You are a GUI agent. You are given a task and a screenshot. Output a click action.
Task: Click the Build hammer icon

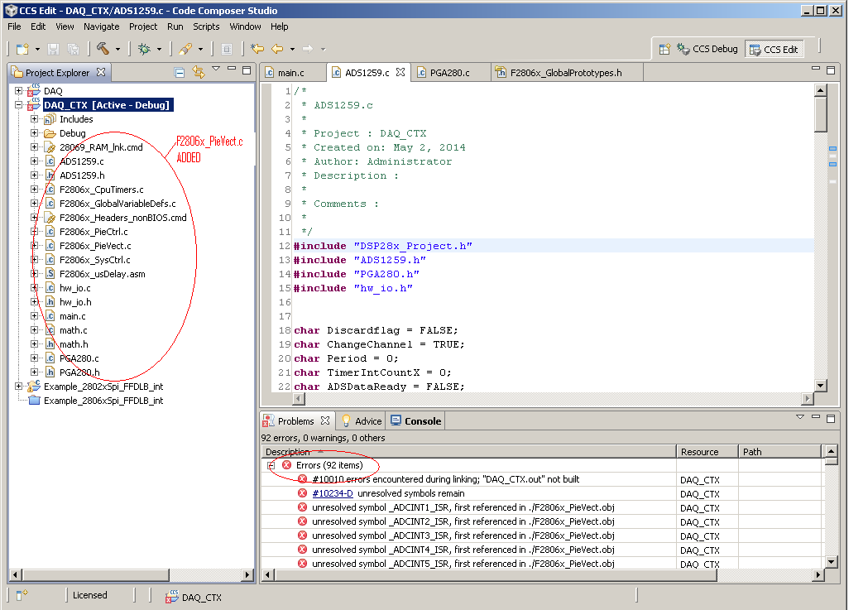point(103,50)
